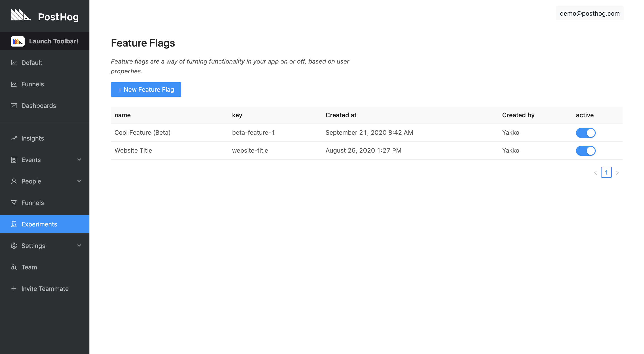
Task: Collapse the Settings submenu
Action: pyautogui.click(x=79, y=246)
